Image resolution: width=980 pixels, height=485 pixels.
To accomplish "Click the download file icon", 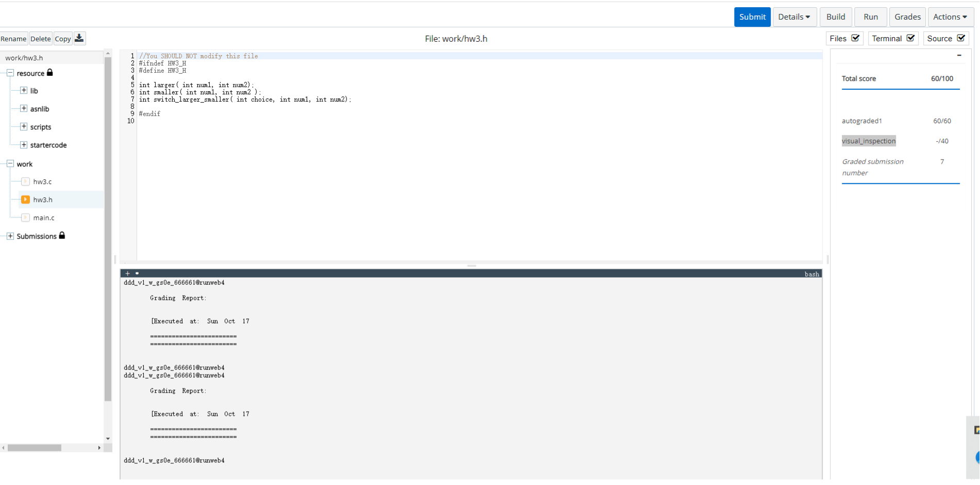I will point(79,38).
